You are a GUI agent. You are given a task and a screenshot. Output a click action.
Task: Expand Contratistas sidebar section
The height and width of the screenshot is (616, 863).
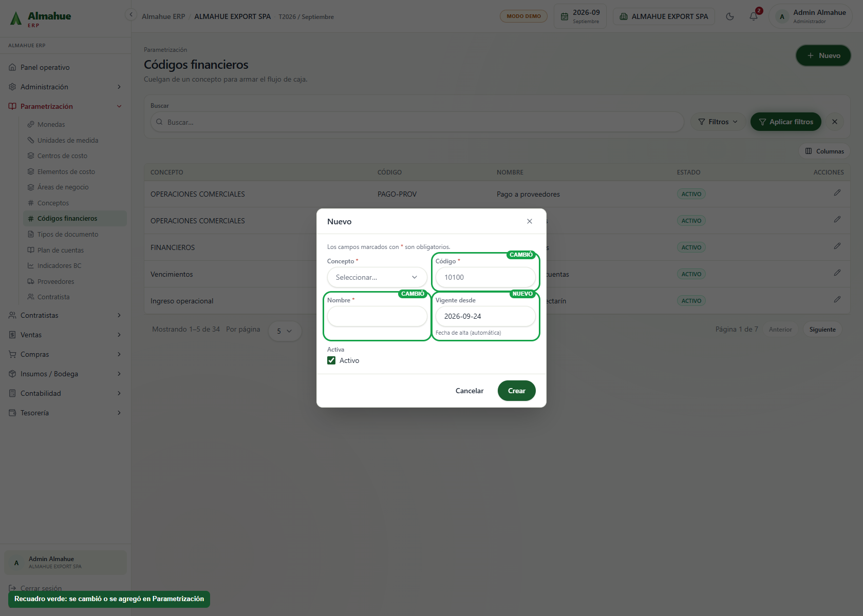pos(65,315)
